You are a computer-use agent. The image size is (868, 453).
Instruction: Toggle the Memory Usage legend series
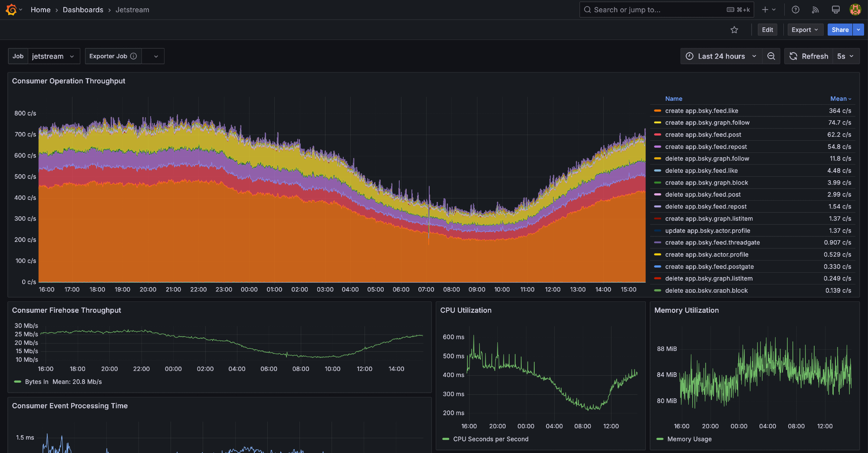coord(689,439)
